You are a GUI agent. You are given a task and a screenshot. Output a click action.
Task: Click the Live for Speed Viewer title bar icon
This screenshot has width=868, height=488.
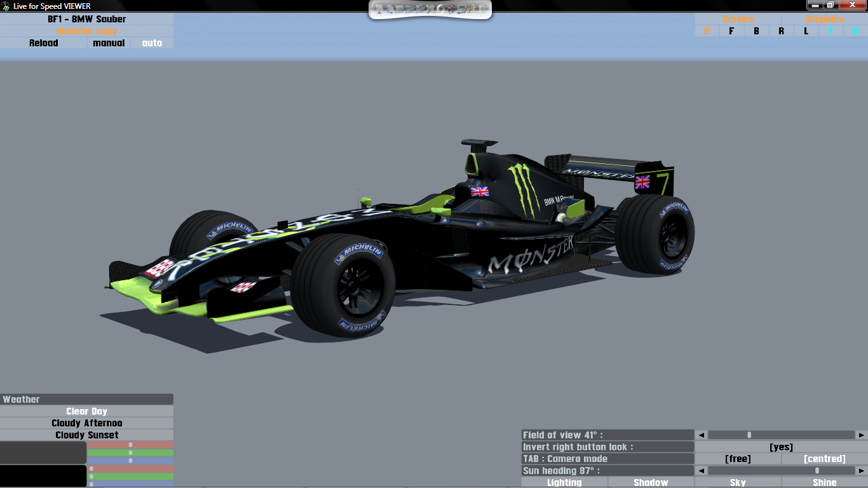click(6, 6)
